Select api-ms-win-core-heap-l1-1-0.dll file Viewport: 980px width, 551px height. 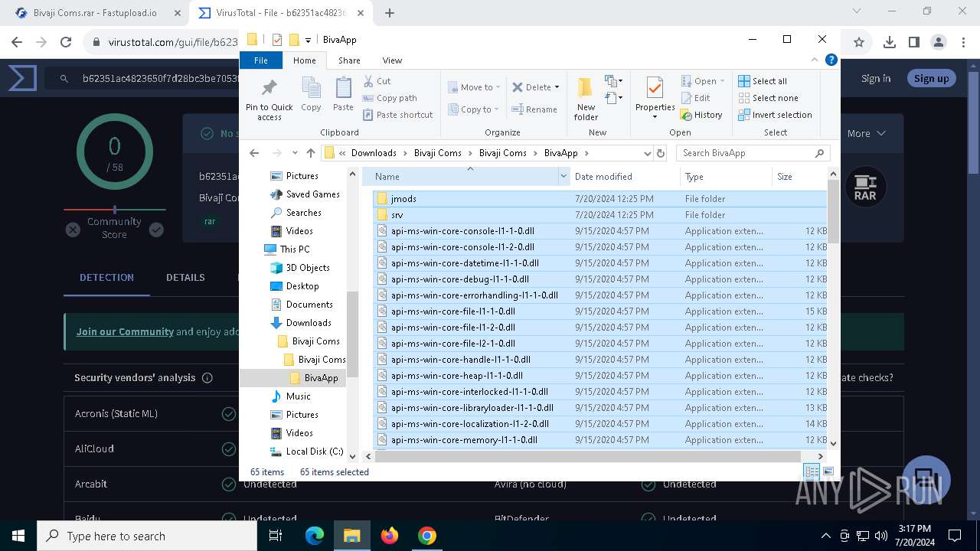pyautogui.click(x=599, y=376)
